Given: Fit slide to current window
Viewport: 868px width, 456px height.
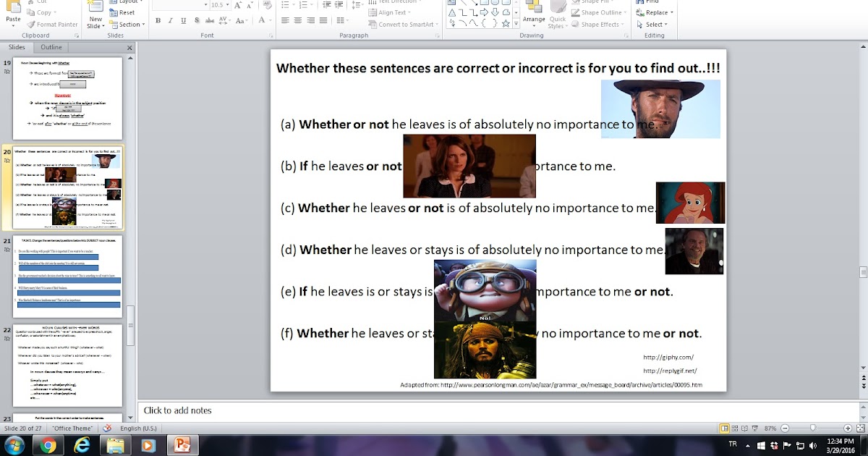Looking at the screenshot, I should pos(860,428).
